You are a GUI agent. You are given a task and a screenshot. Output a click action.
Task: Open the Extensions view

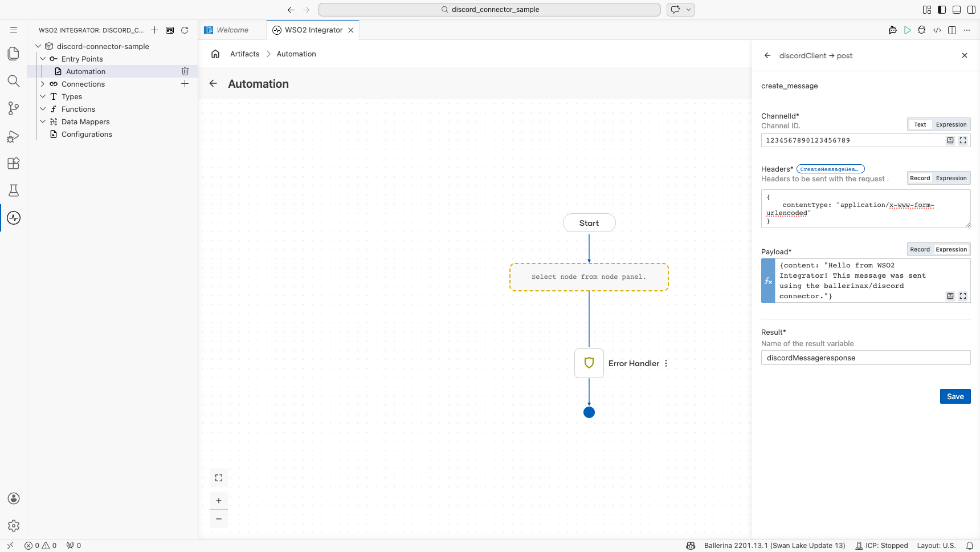(14, 163)
